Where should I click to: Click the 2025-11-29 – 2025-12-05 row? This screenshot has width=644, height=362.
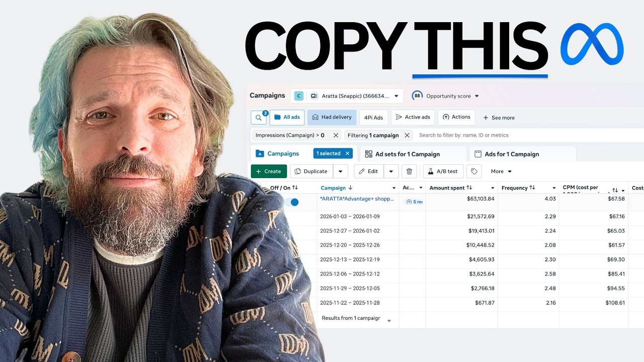coord(473,289)
